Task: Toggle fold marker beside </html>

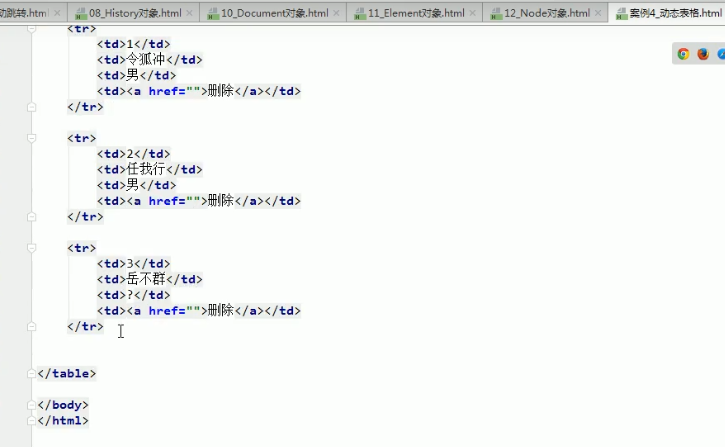Action: click(31, 421)
